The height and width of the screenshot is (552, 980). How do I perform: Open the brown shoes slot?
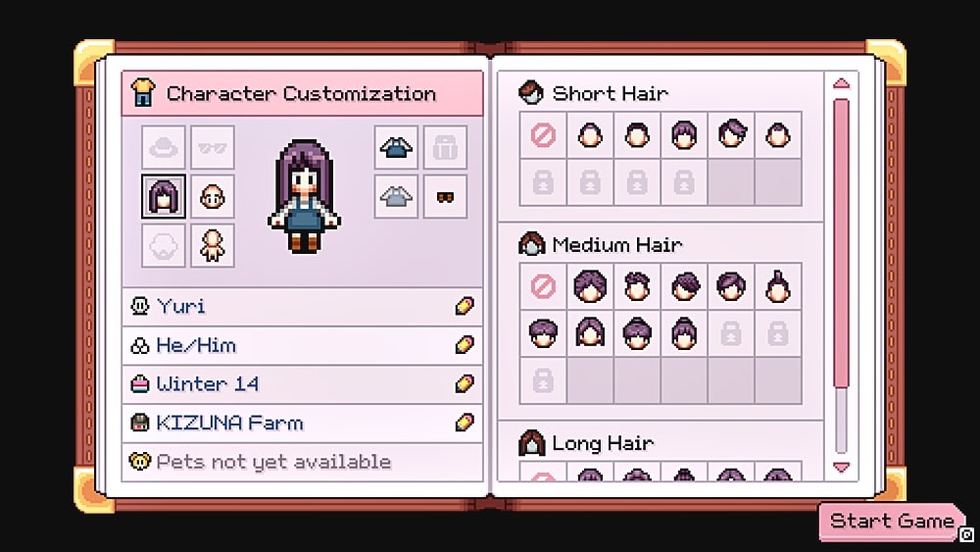445,196
